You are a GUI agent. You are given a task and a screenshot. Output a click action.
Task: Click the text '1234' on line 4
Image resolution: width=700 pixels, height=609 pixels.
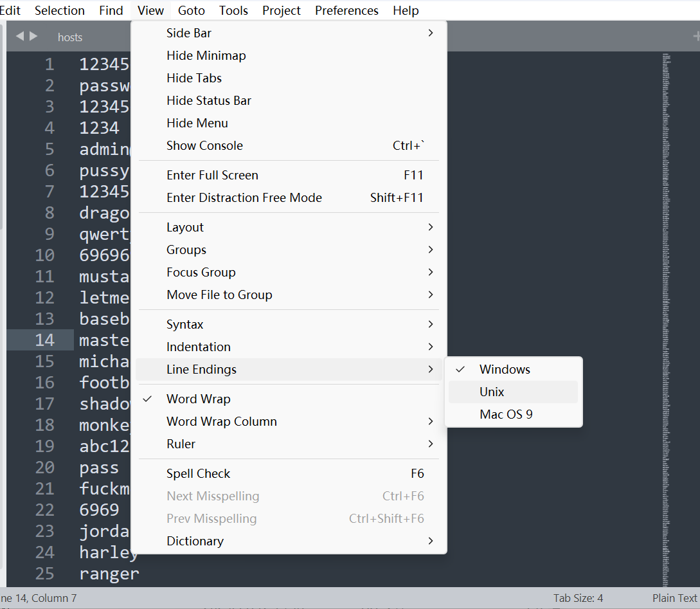(99, 128)
